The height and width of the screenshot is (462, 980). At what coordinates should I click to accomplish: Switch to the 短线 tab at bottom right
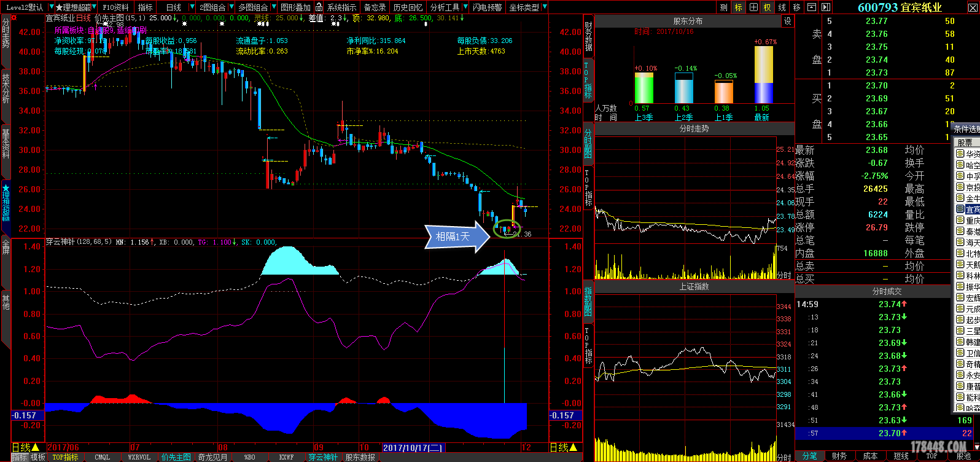pyautogui.click(x=901, y=456)
